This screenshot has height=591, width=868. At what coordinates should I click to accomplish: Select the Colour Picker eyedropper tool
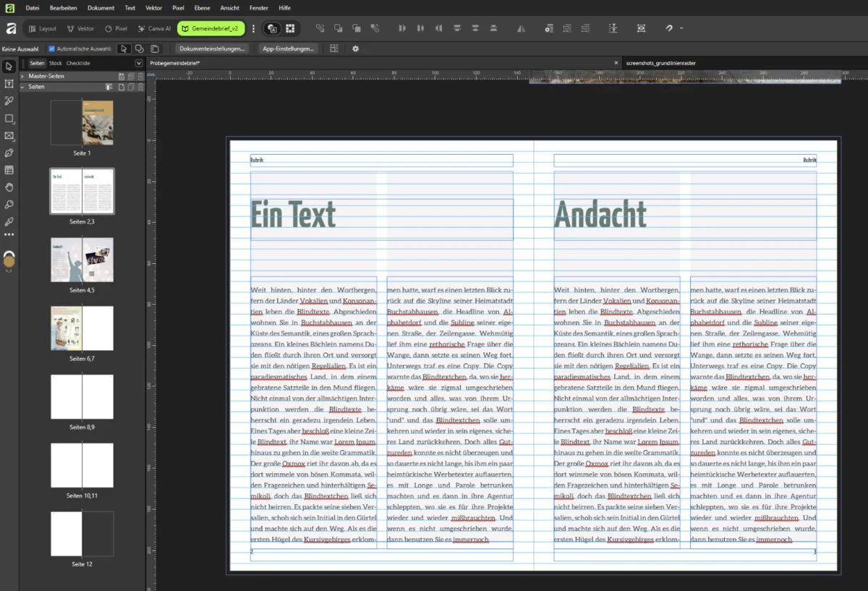click(x=9, y=221)
